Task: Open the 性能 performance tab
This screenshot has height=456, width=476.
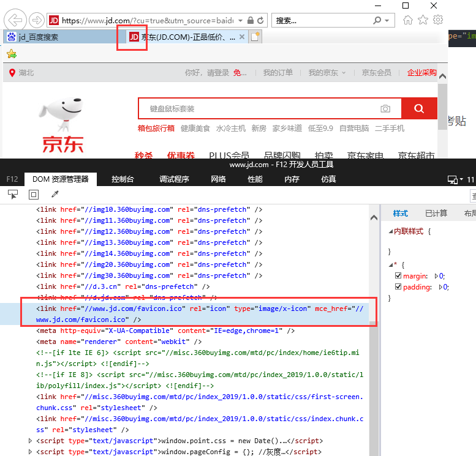Action: [255, 179]
